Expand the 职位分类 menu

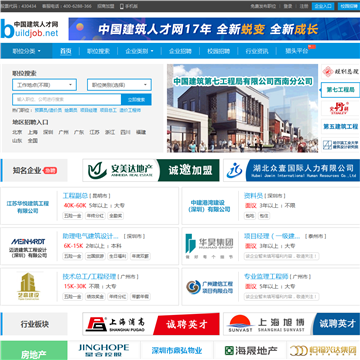(26, 51)
